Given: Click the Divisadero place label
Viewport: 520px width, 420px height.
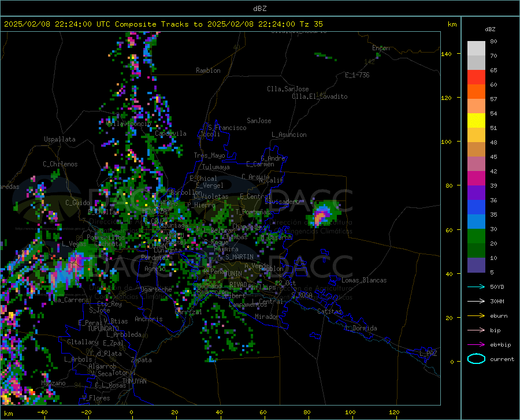Looking at the screenshot, I should pyautogui.click(x=282, y=202).
